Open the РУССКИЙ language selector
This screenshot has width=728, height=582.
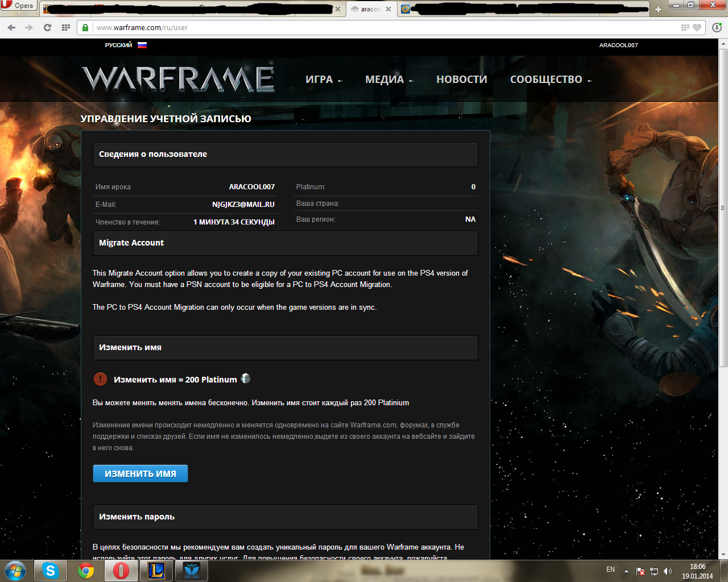tap(118, 45)
